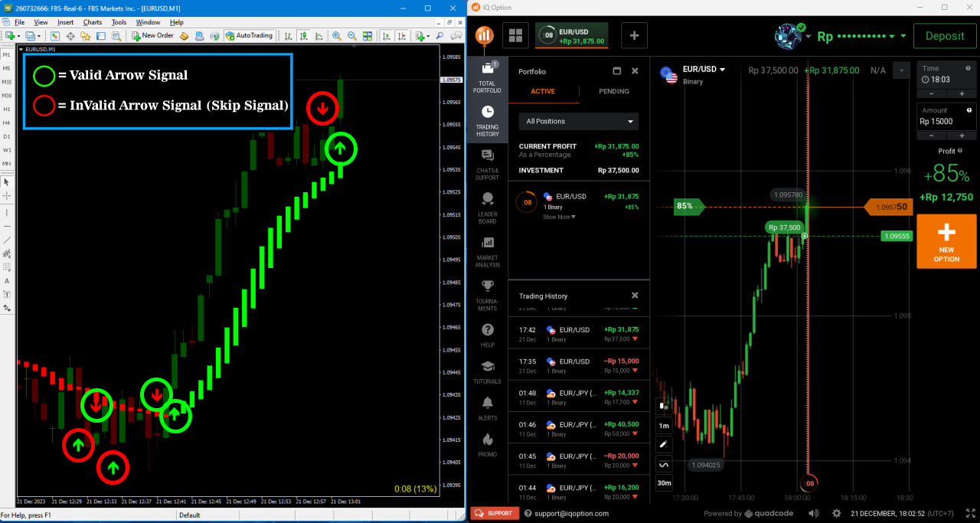Open the MetaQuotes Language Editor icon
Screen dimensions: 980x523
pos(185,35)
